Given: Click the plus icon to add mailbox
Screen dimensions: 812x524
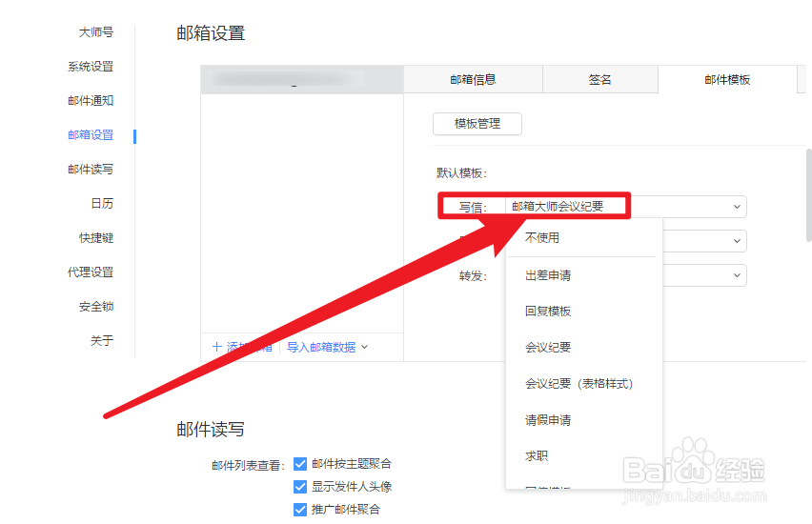Looking at the screenshot, I should (217, 347).
